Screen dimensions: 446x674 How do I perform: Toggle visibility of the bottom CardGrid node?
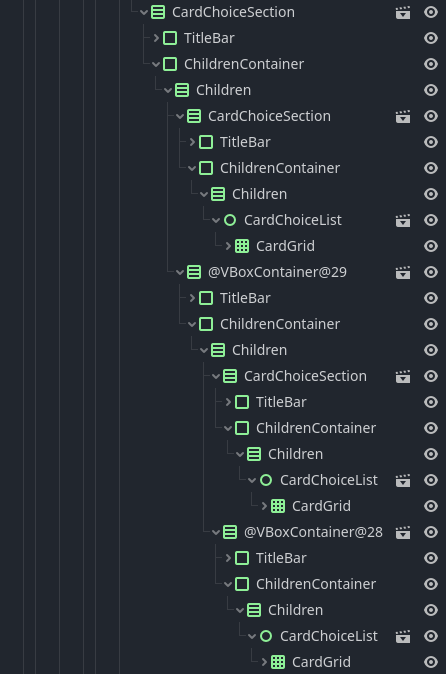click(431, 662)
